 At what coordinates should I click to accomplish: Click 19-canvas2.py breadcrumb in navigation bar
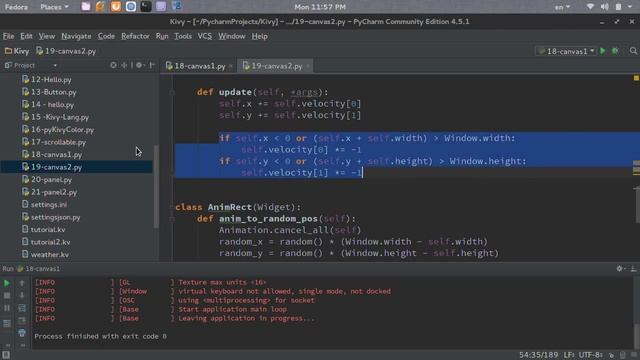click(x=66, y=51)
